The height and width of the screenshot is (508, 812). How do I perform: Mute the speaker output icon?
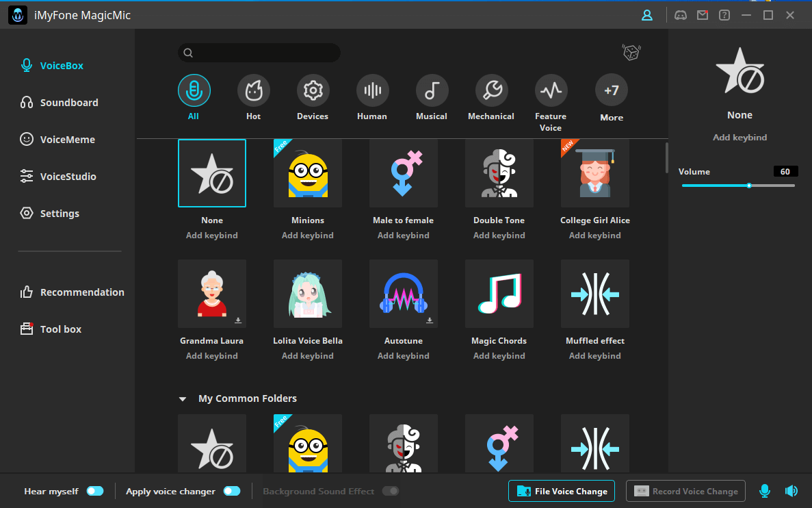click(x=791, y=491)
